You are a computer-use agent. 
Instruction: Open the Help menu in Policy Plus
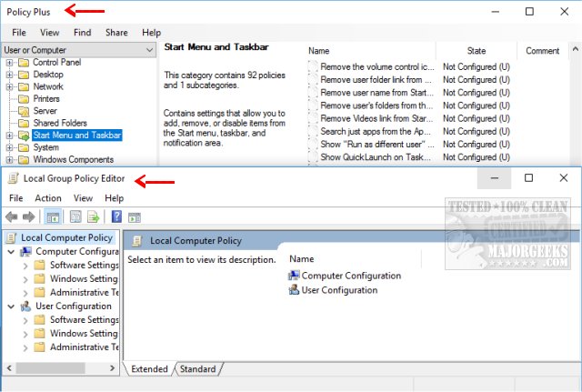click(152, 33)
